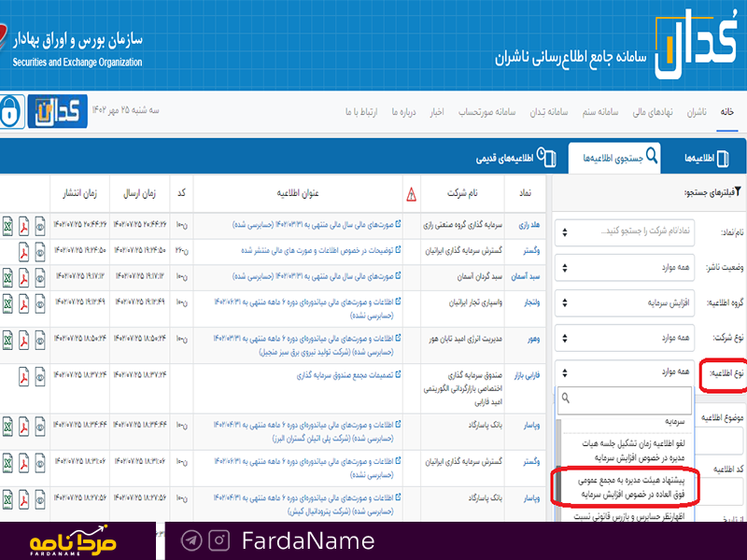Choose the اظهارنظر حسابرس و بازرس قانونی option
Image resolution: width=747 pixels, height=560 pixels.
click(628, 516)
